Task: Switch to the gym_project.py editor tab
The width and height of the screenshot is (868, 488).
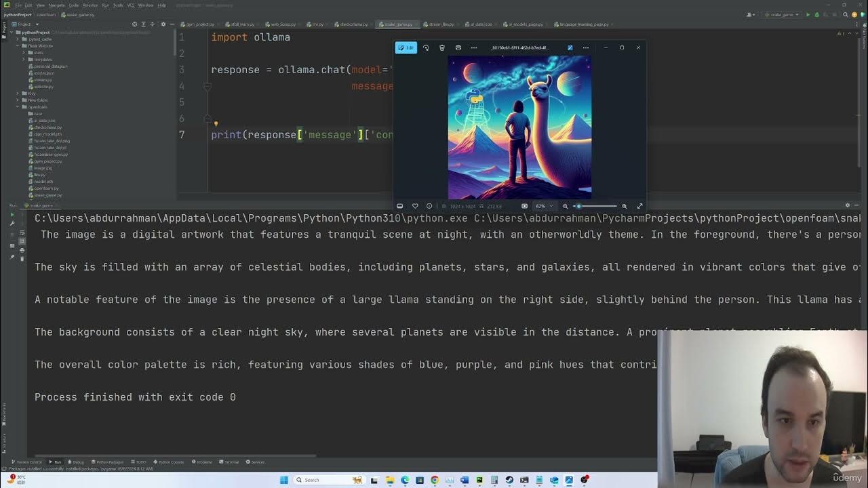Action: [x=199, y=24]
